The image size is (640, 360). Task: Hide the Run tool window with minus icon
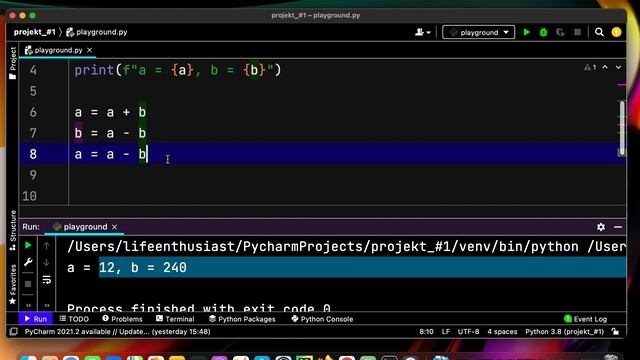(618, 227)
